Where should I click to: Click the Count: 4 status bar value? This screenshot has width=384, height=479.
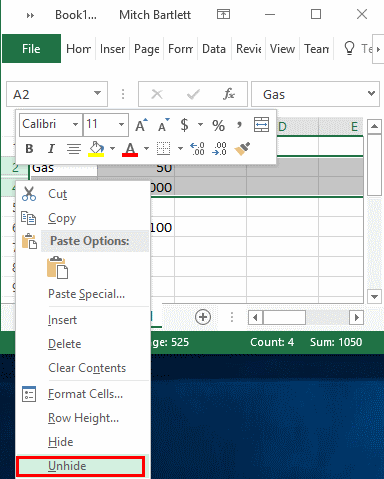(x=272, y=342)
